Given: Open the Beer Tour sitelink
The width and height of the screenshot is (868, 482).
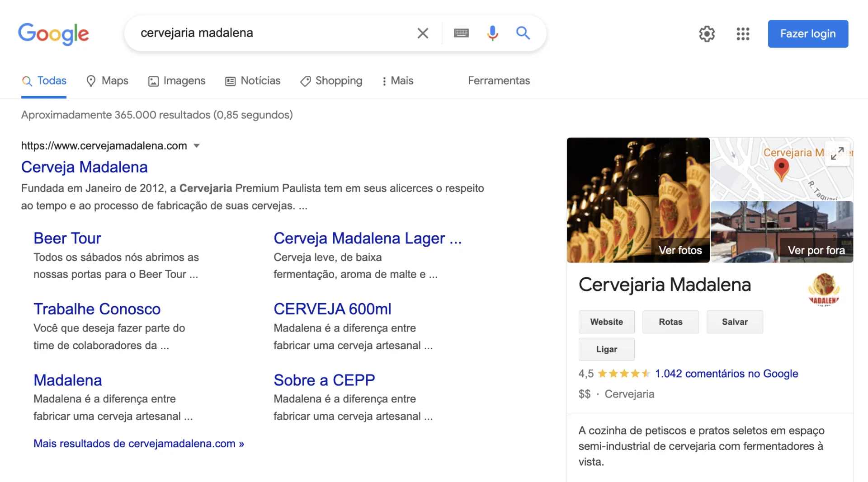Looking at the screenshot, I should click(67, 238).
